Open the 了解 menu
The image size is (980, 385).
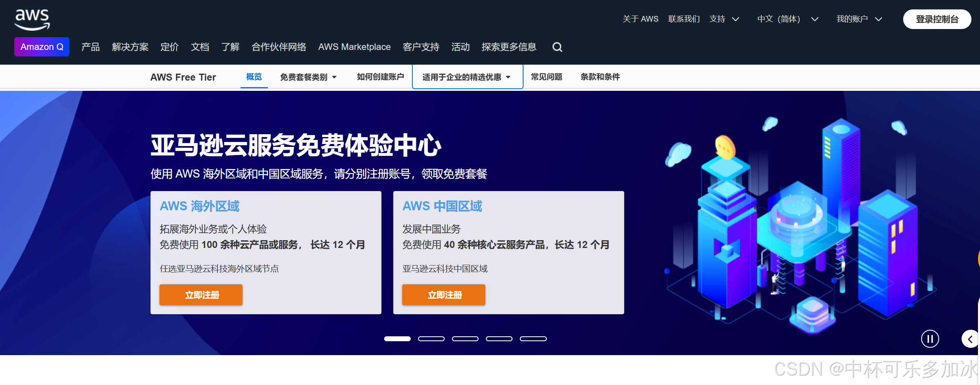click(230, 47)
